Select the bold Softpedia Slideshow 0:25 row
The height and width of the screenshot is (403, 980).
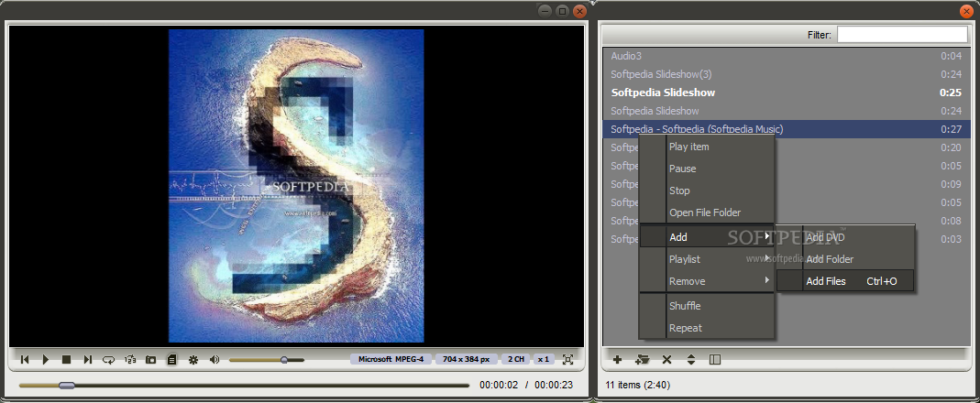(787, 93)
